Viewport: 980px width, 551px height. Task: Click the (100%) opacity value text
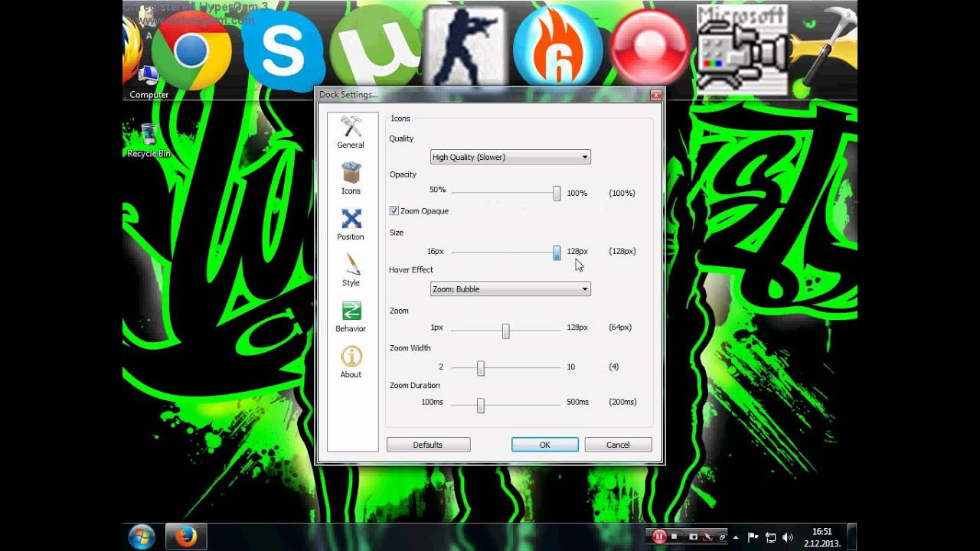tap(622, 193)
